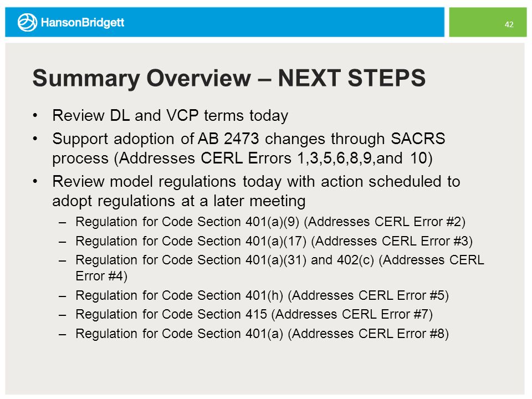Click the Review DL and VCP terms bullet
Screen dimensions: 532x399
pos(170,116)
